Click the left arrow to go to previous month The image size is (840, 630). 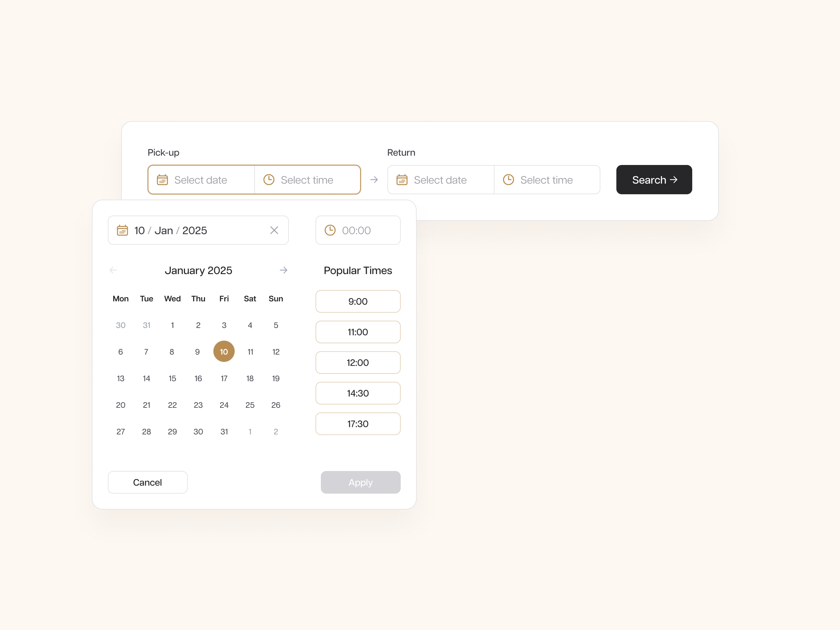[x=113, y=269]
